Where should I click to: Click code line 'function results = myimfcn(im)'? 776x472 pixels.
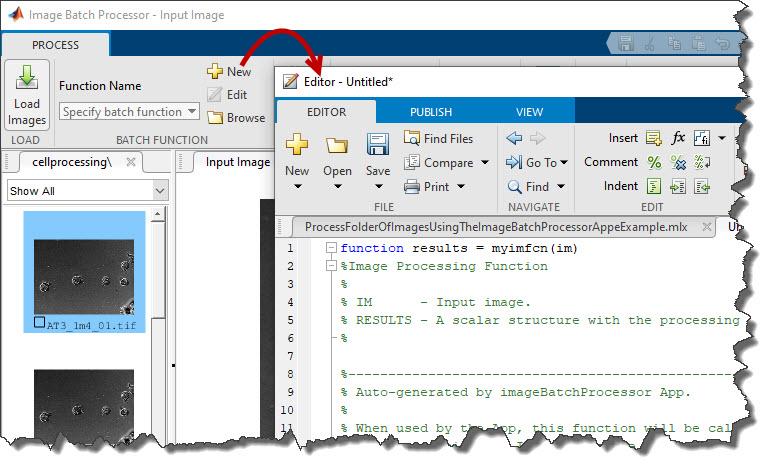point(459,248)
